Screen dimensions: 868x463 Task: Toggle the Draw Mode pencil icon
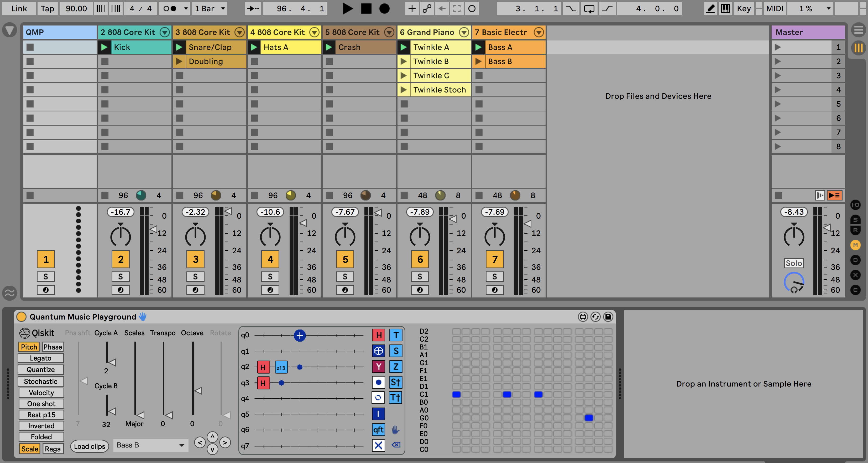click(x=710, y=9)
